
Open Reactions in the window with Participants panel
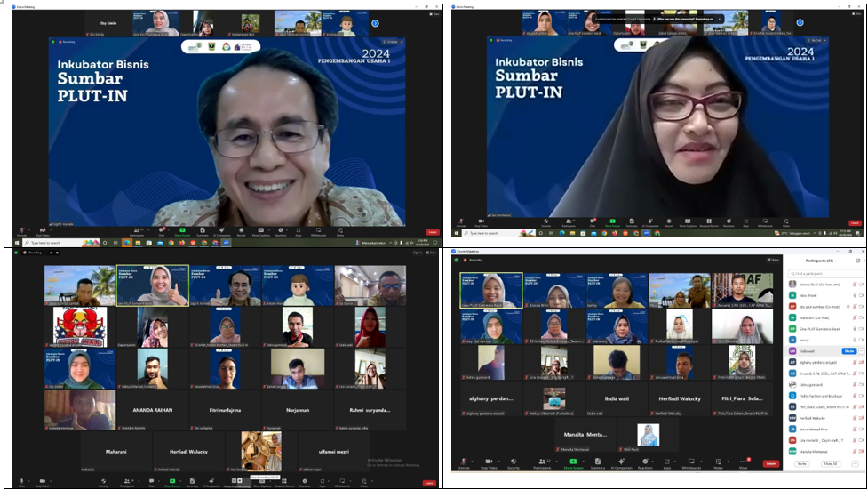(645, 463)
